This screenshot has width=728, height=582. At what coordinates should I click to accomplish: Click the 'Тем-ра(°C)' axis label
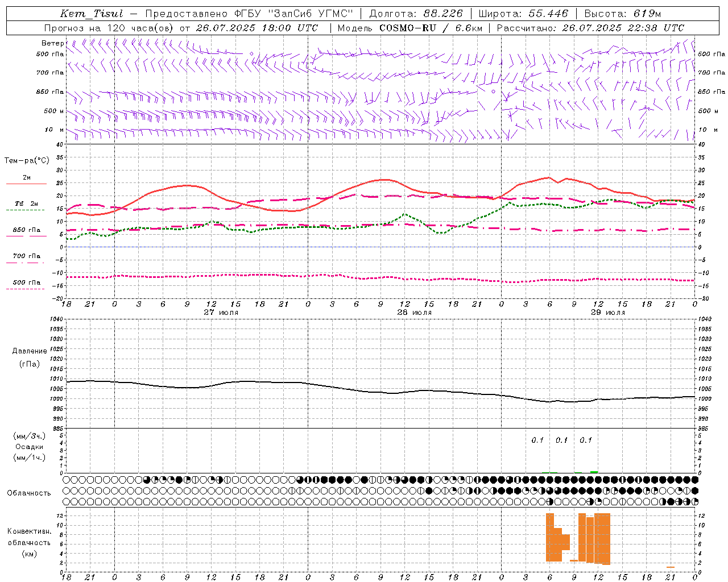[27, 161]
